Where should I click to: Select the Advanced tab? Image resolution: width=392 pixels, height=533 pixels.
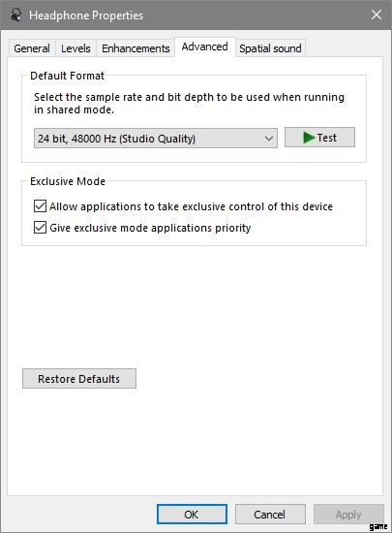[x=204, y=47]
